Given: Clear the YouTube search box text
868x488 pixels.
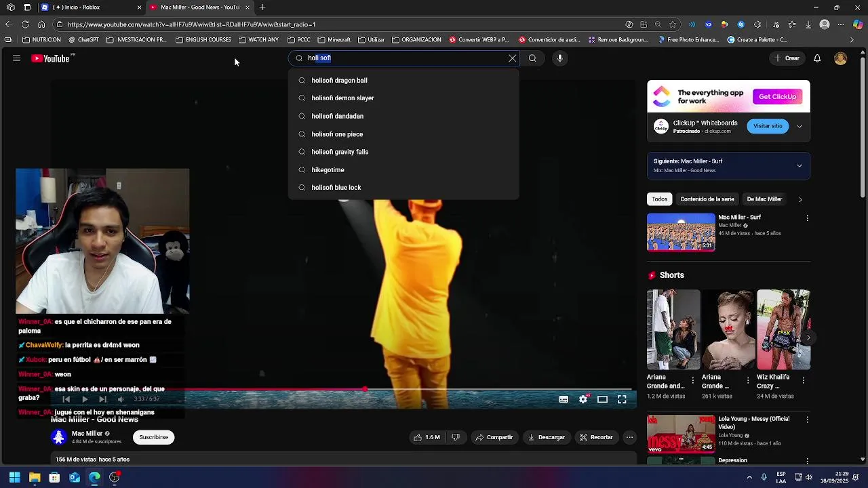Looking at the screenshot, I should click(x=512, y=58).
